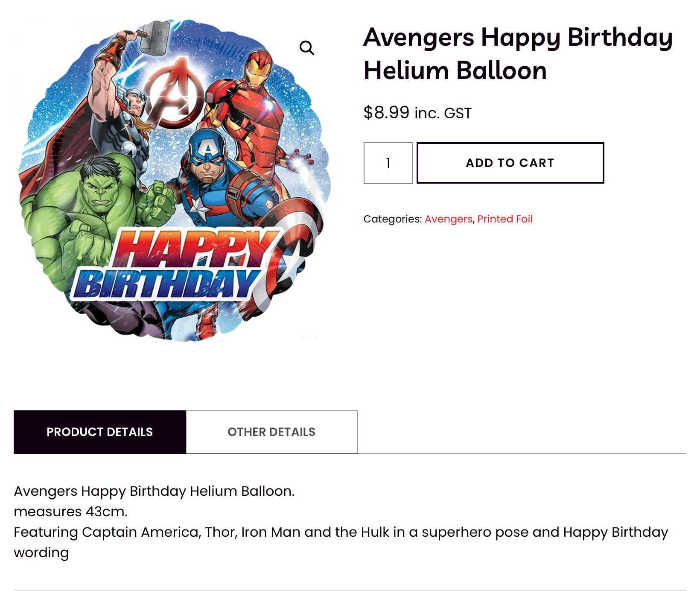Click the $8.99 inc. GST price
Screen dimensions: 700x591
pos(417,113)
